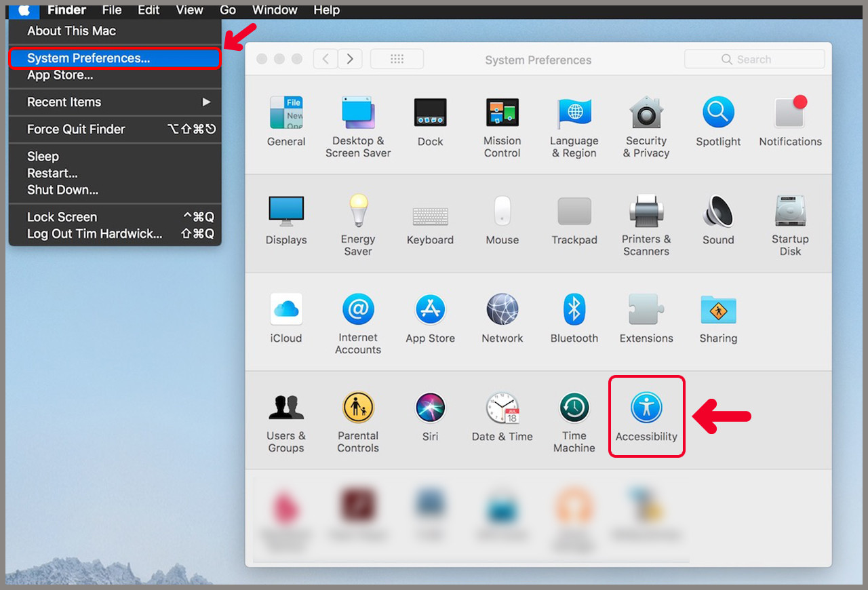868x590 pixels.
Task: Choose Force Quit Finder from the menu
Action: click(x=115, y=130)
